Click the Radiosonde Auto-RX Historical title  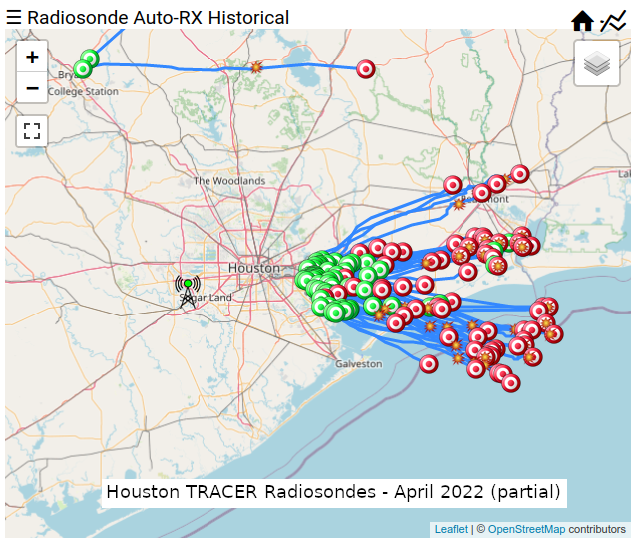[158, 18]
